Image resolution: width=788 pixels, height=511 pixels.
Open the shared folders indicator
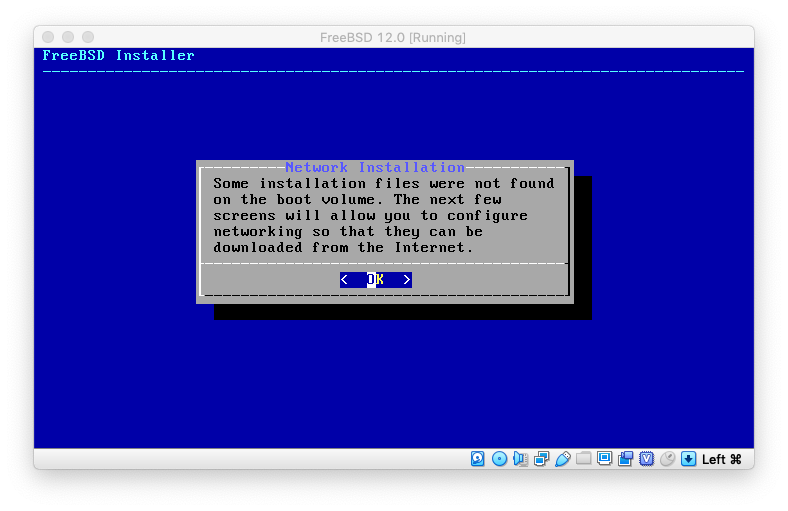pos(583,459)
